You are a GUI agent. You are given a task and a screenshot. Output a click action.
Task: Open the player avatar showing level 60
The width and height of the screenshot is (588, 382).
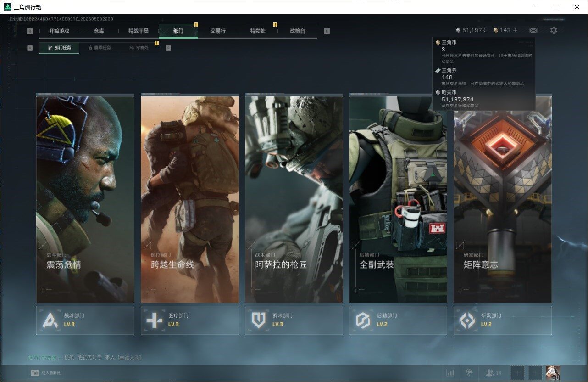[x=553, y=373]
